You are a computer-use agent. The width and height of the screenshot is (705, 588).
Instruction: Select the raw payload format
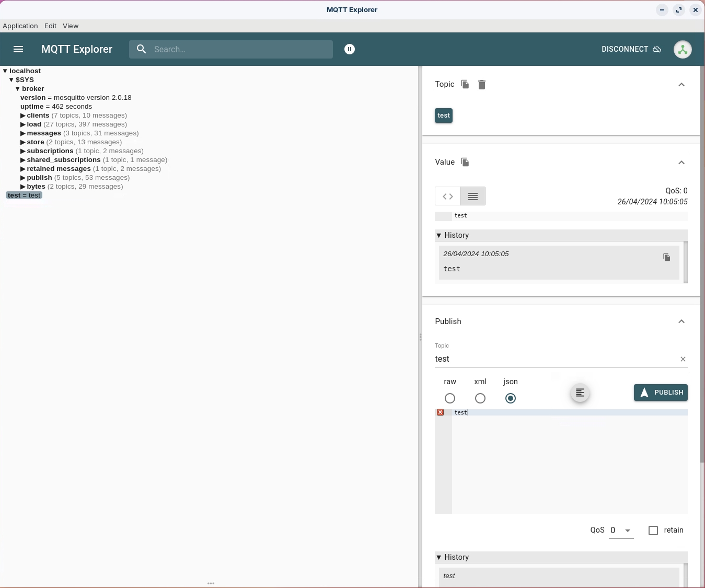[450, 398]
